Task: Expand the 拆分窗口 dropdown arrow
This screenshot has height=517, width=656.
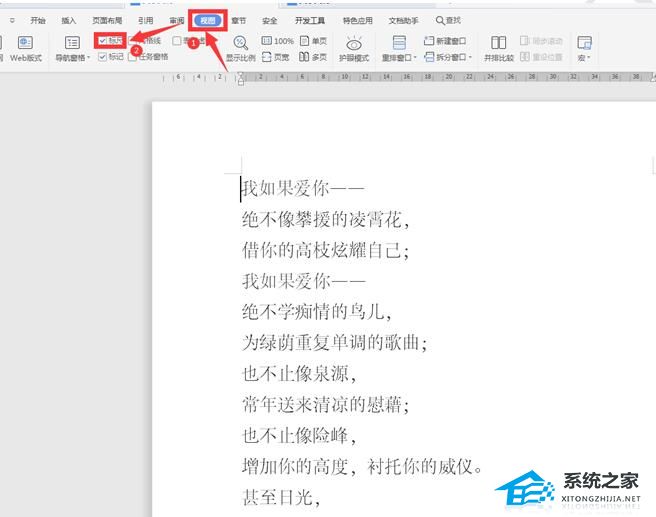Action: (x=470, y=57)
